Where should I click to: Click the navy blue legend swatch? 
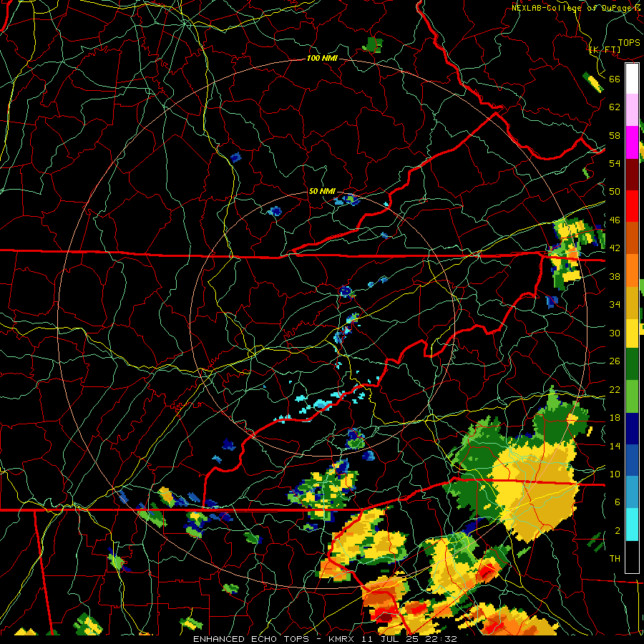(632, 429)
